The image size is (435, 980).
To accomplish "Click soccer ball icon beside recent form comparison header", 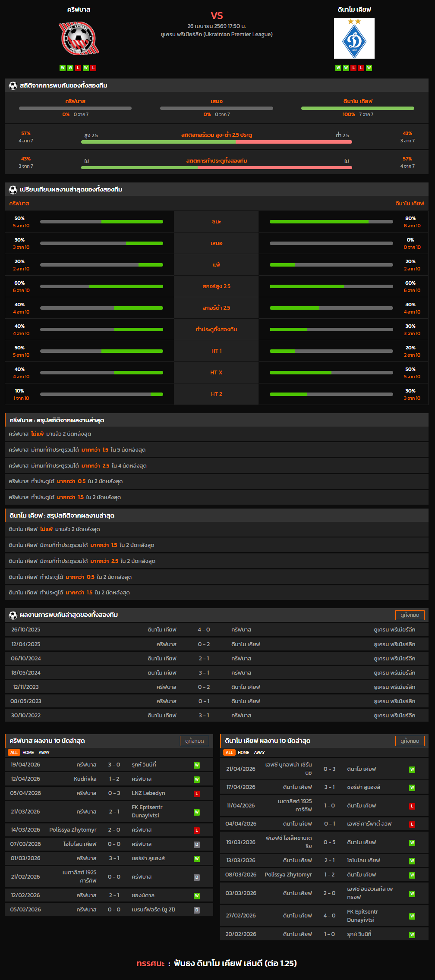I will coord(13,190).
